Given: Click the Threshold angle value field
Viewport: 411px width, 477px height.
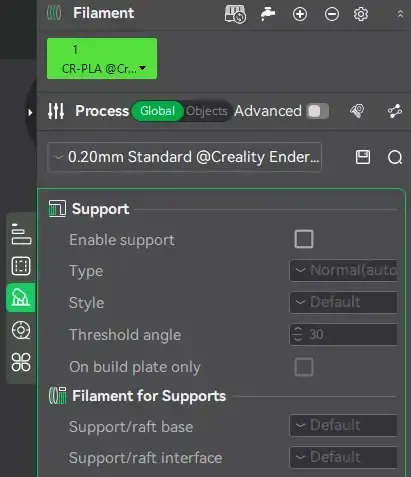Looking at the screenshot, I should [x=343, y=334].
